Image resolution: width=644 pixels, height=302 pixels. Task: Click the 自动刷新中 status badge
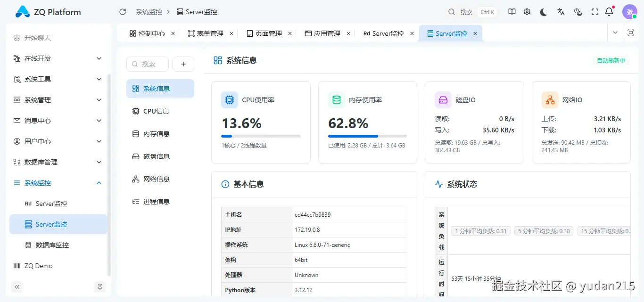(611, 60)
